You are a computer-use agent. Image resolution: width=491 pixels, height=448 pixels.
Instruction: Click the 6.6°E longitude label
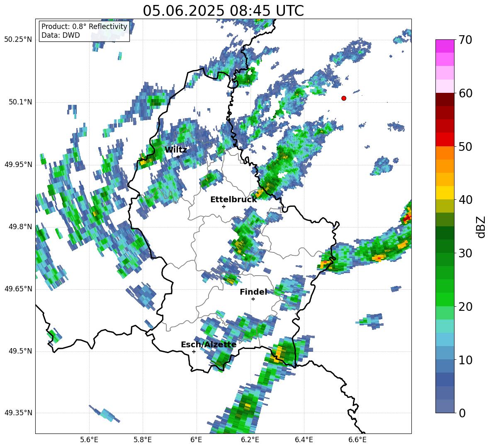point(357,440)
